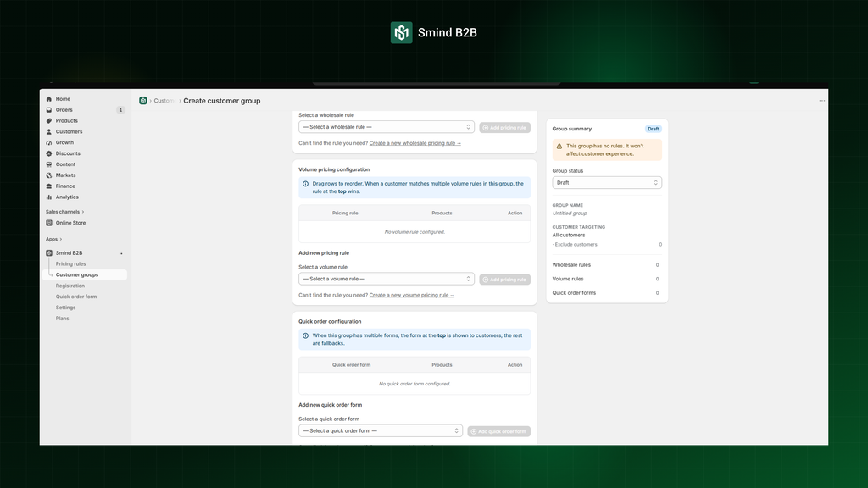Click the warning icon in group summary

click(559, 147)
